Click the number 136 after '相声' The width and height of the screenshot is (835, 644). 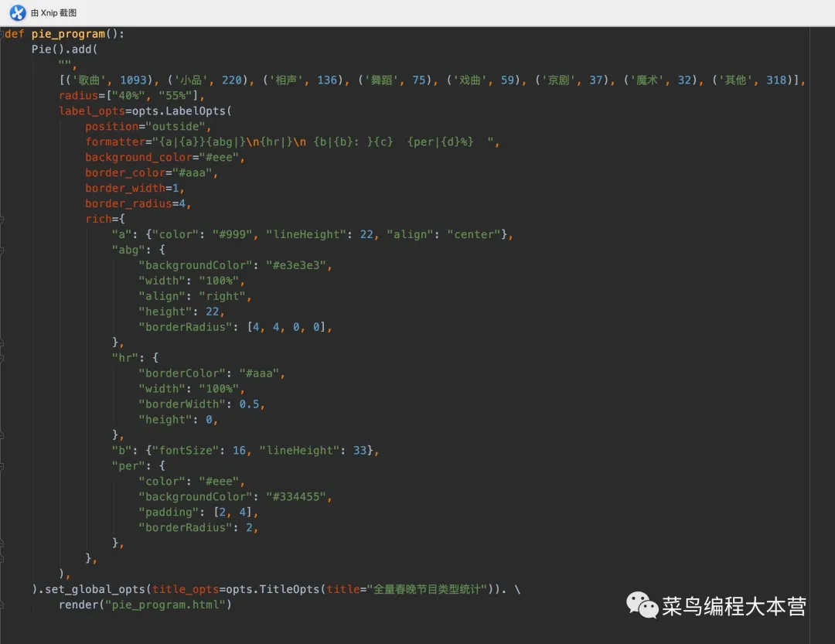click(x=327, y=80)
